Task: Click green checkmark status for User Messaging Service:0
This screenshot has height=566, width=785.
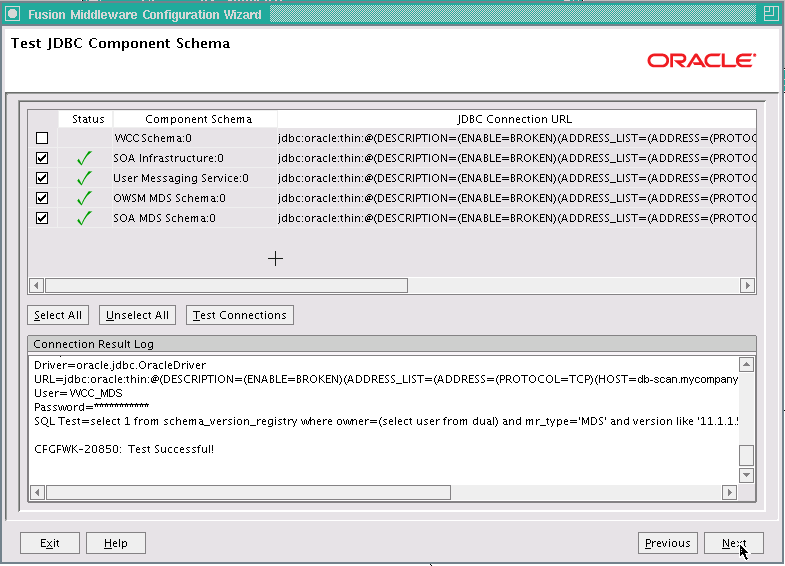Action: pos(84,178)
